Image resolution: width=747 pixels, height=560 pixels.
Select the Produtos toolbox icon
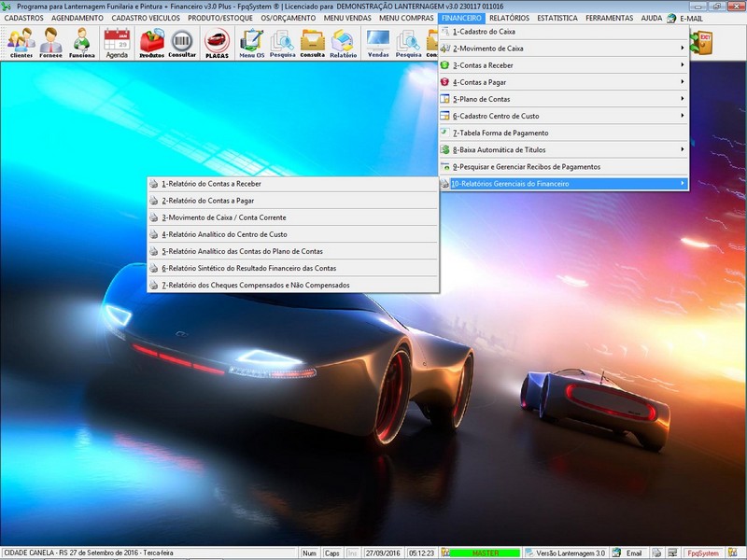point(151,43)
